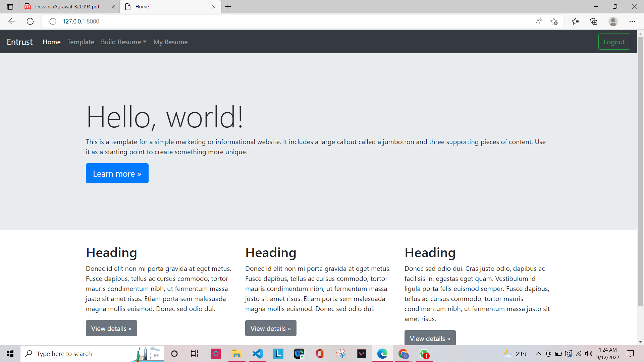Click View details under the second Heading

coord(271,328)
